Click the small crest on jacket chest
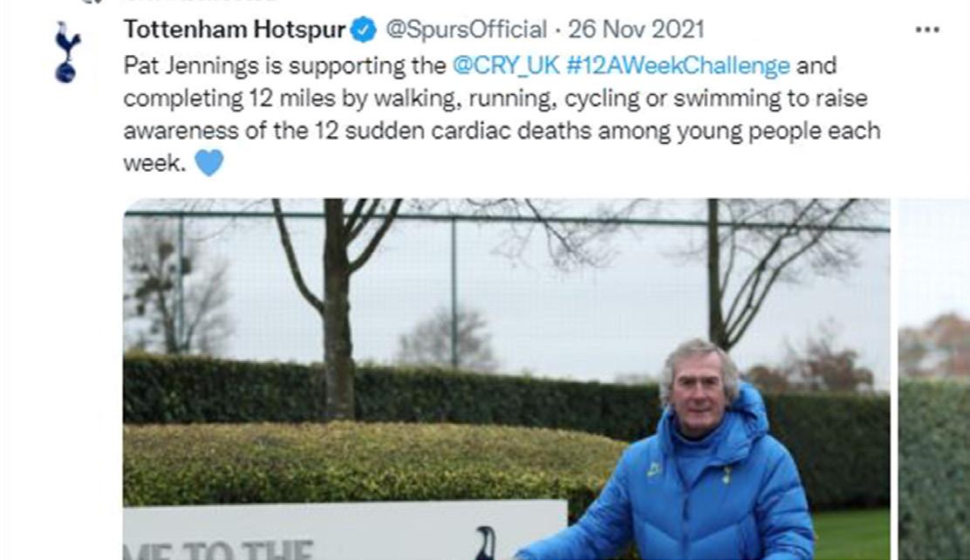This screenshot has width=970, height=560. pyautogui.click(x=726, y=474)
